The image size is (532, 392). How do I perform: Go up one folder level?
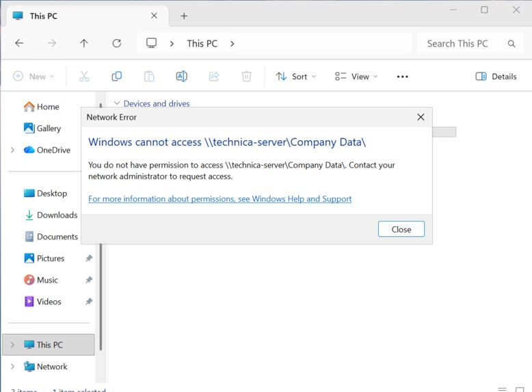[84, 43]
